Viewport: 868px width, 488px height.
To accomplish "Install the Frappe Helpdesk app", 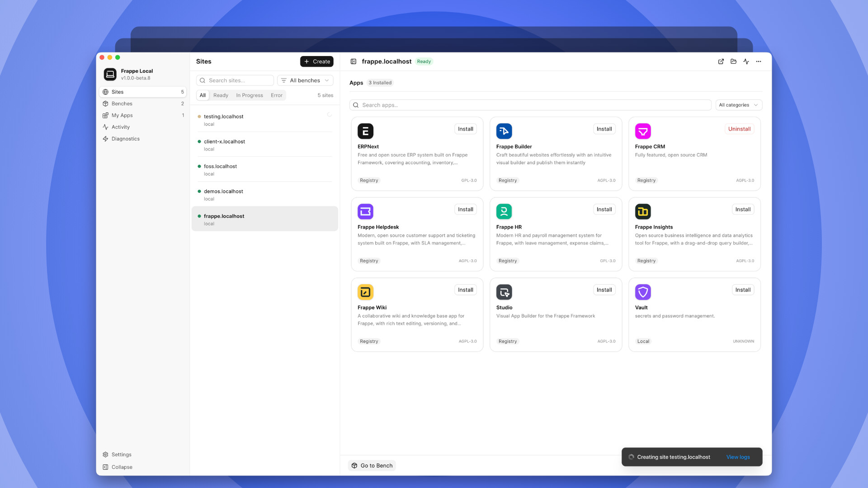I will pos(465,210).
